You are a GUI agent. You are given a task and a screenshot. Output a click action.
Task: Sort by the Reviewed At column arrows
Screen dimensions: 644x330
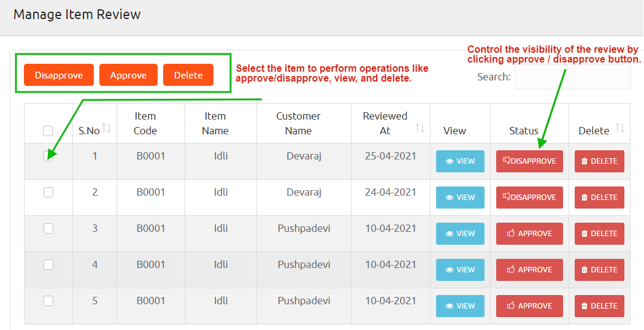click(x=420, y=128)
